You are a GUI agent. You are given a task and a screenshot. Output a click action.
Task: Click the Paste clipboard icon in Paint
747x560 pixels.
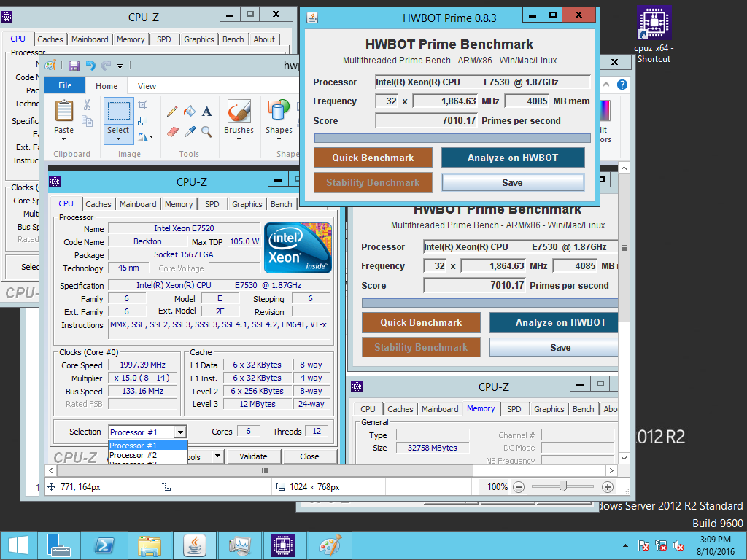point(64,111)
